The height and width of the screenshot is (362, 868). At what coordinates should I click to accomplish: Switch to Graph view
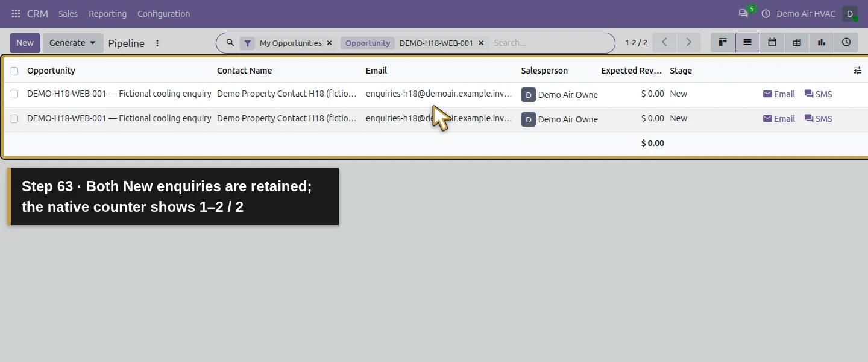point(822,42)
